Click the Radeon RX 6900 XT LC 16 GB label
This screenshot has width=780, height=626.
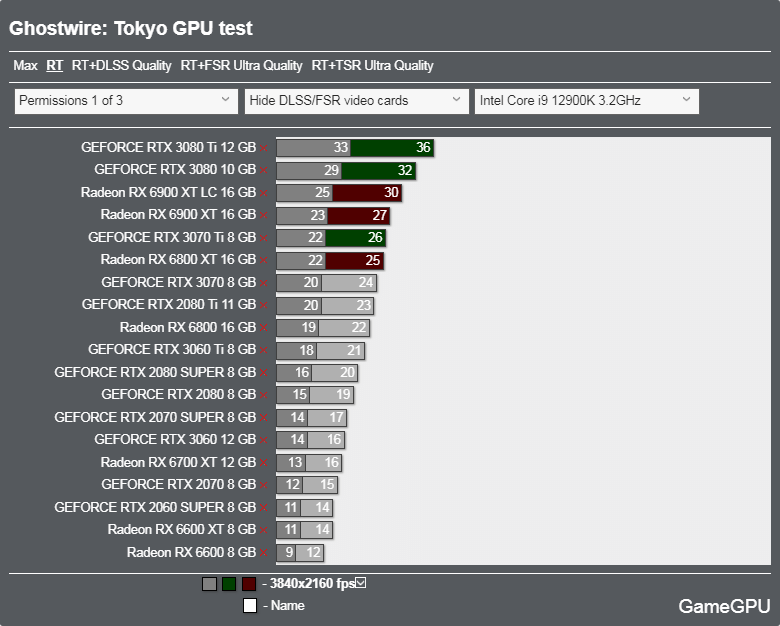point(168,193)
